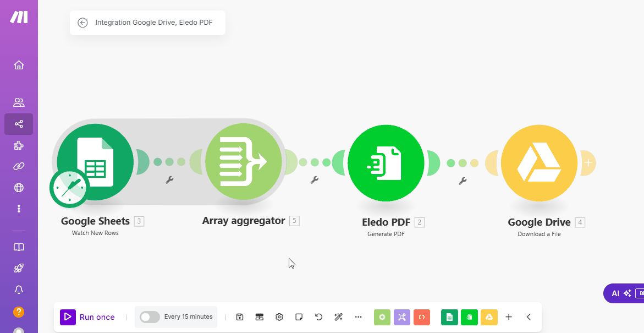Click the green Flow control tools icon
This screenshot has height=333, width=644.
point(382,317)
